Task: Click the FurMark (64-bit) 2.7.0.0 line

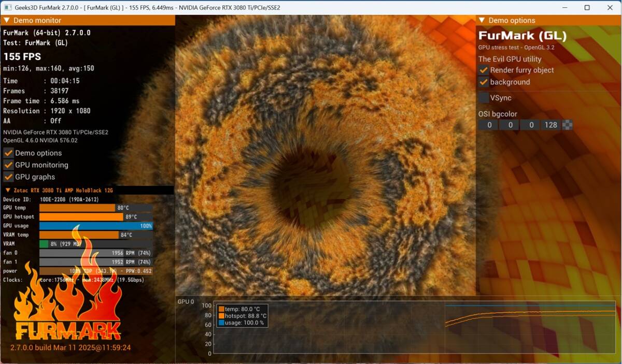Action: point(47,33)
